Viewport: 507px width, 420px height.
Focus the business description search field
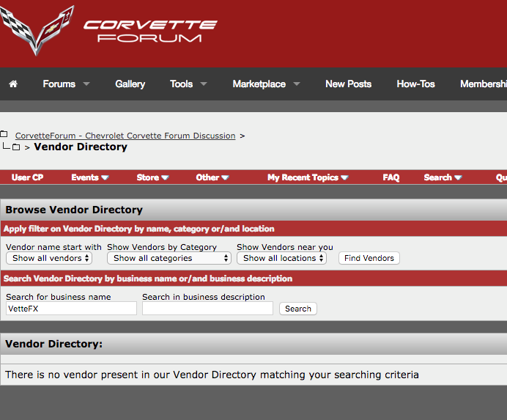point(207,309)
